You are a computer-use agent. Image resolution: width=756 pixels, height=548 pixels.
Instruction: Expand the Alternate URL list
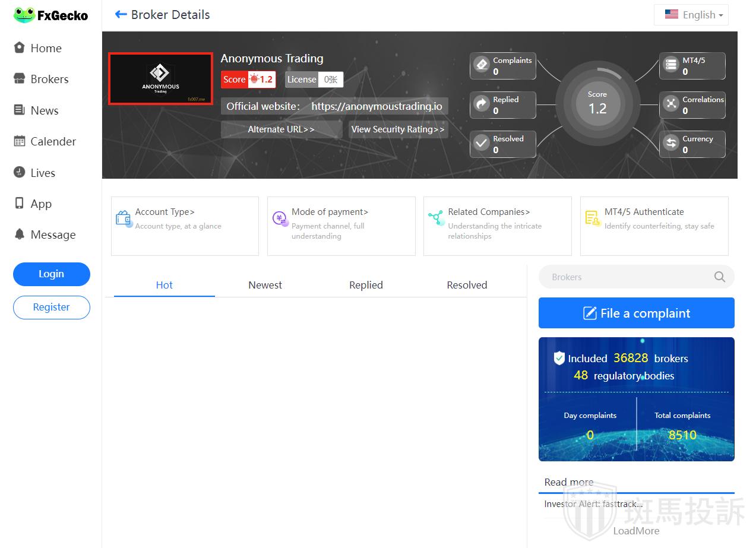pyautogui.click(x=281, y=129)
